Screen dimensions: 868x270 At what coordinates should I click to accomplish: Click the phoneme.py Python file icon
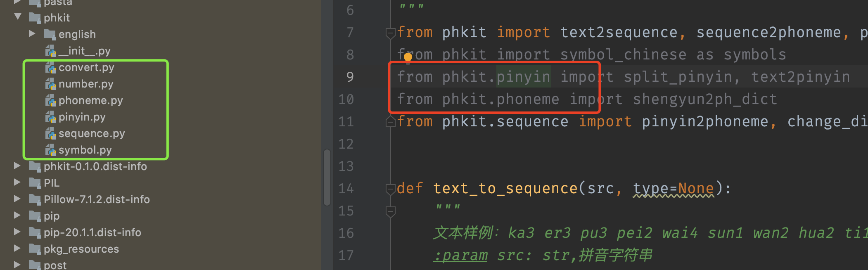point(51,100)
